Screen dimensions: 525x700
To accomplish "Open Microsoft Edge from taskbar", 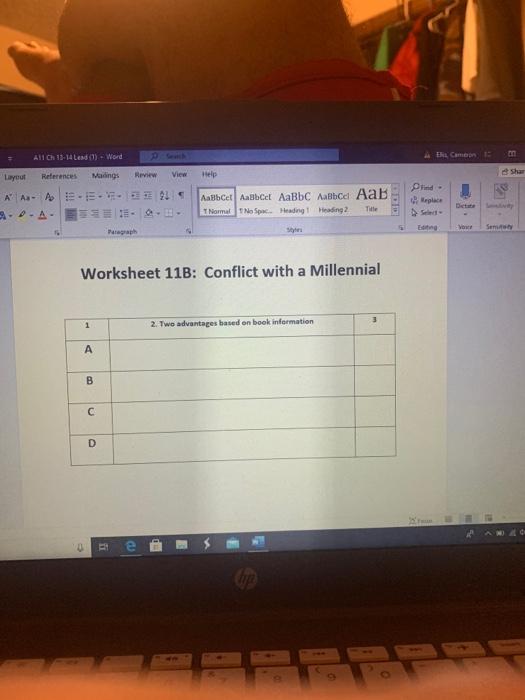I will tap(130, 546).
